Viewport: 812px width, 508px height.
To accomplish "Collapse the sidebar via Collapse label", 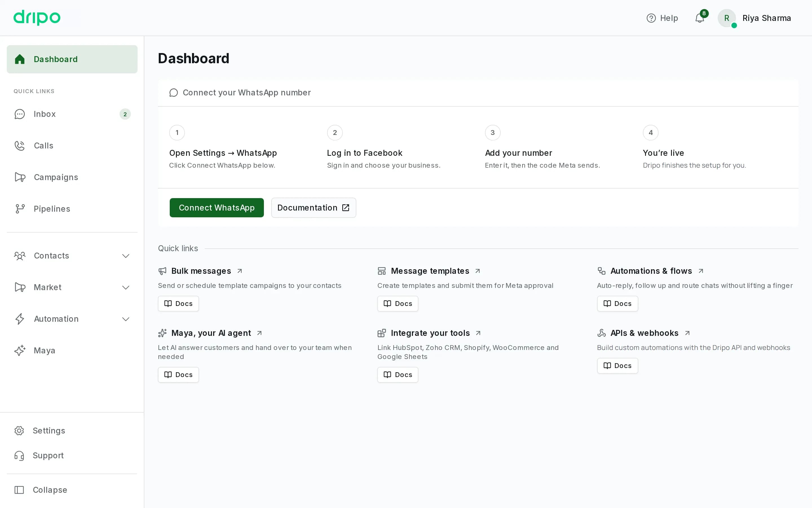I will (x=50, y=490).
